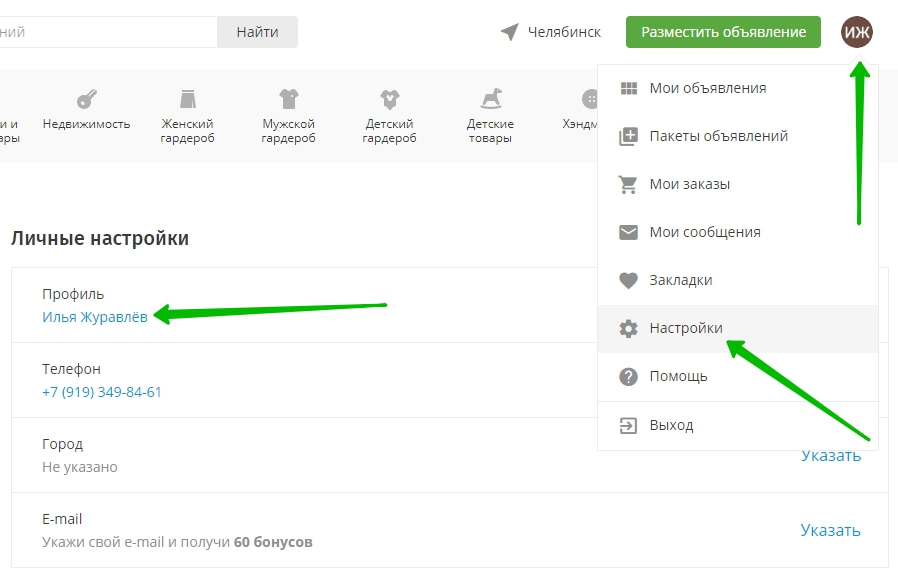
Task: Click the Пакеты объявлений plus icon
Action: click(628, 136)
